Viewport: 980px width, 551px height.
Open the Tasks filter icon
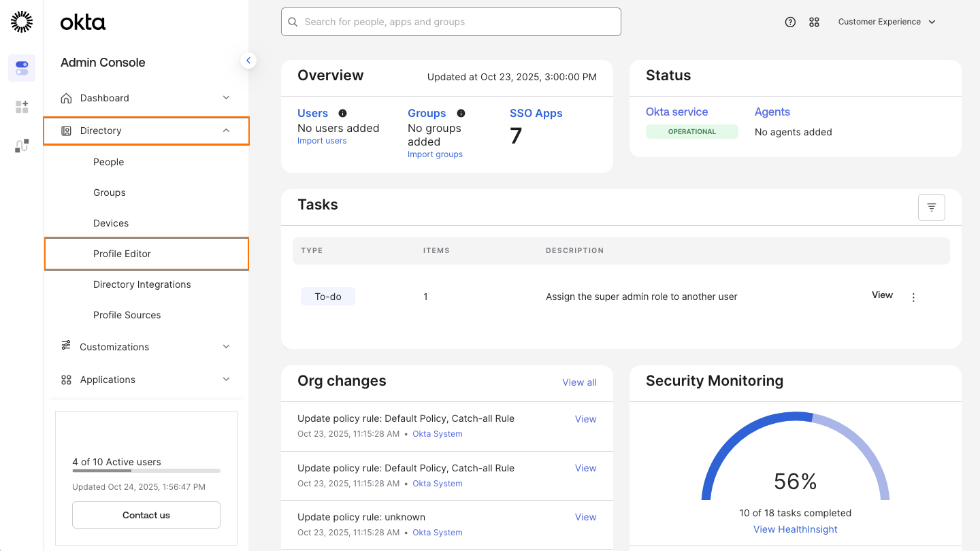(x=931, y=207)
